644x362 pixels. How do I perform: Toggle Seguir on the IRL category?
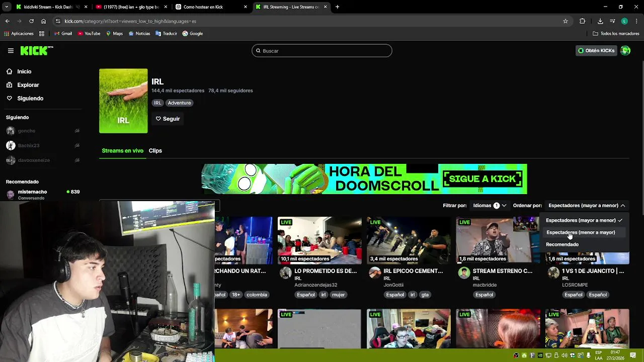click(168, 119)
